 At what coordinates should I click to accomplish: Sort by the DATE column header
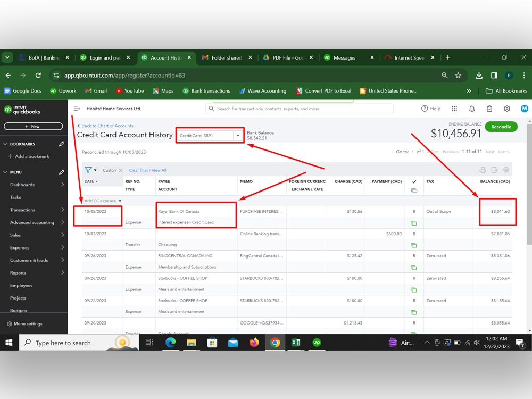(91, 181)
